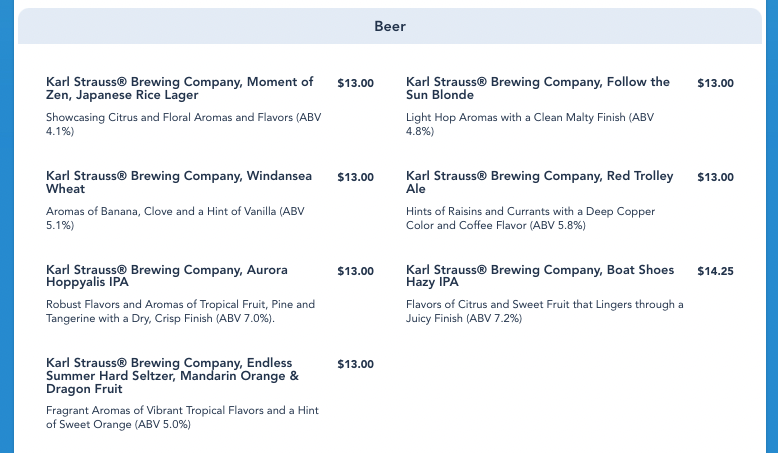Click the Banana, Clove and Vanilla description

(175, 218)
